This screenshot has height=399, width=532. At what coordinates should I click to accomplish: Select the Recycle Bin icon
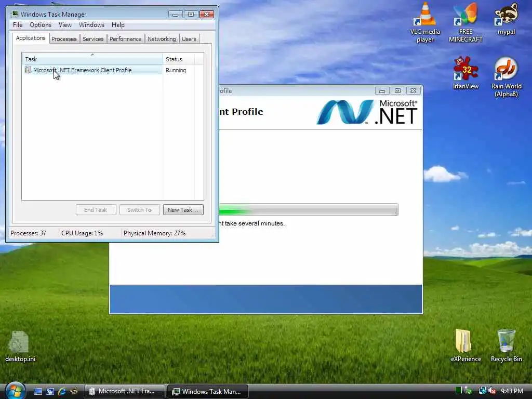[x=506, y=345]
